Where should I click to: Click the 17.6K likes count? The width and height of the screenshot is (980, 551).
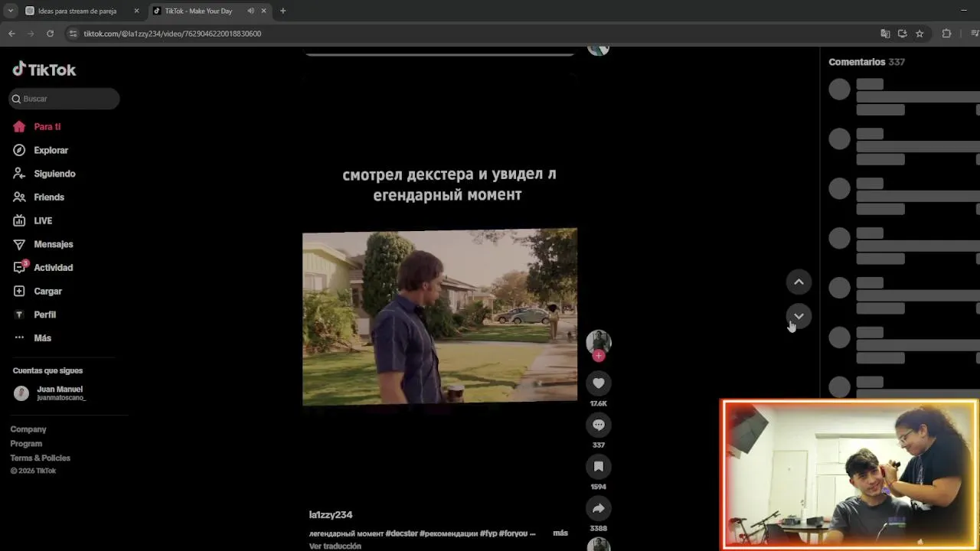tap(599, 403)
